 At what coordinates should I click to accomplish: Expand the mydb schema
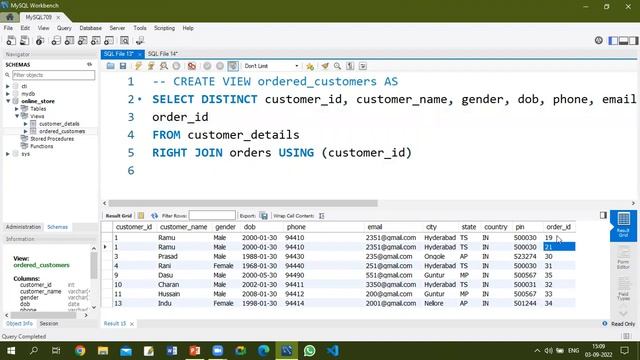tap(8, 94)
